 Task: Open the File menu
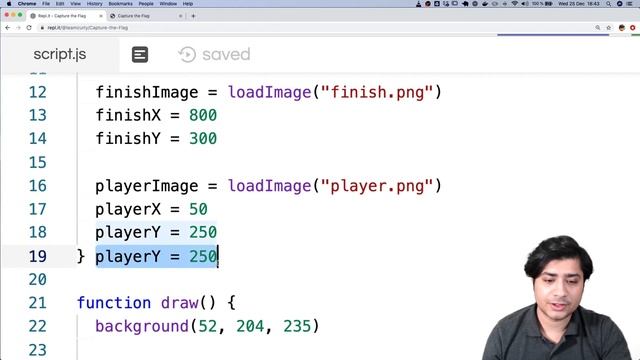tap(46, 4)
